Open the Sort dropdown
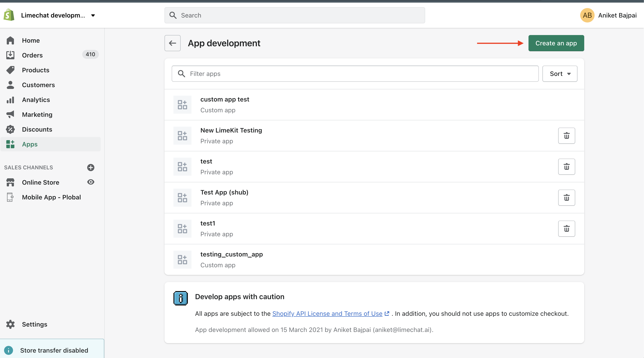This screenshot has height=358, width=644. pos(560,74)
